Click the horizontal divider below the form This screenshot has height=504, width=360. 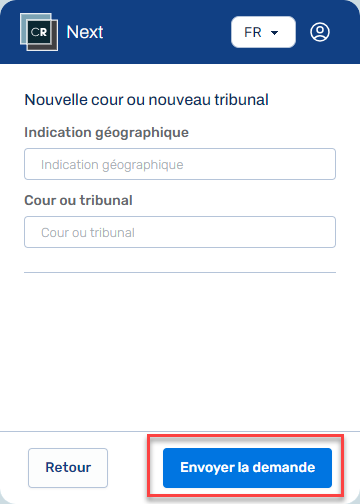[x=180, y=272]
